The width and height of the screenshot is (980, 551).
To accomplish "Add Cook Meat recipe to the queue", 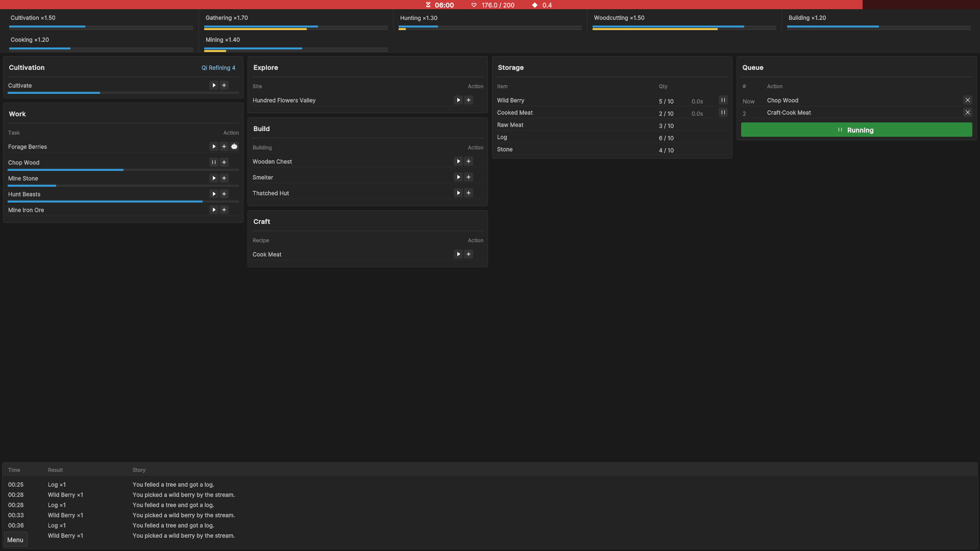I will pos(469,254).
